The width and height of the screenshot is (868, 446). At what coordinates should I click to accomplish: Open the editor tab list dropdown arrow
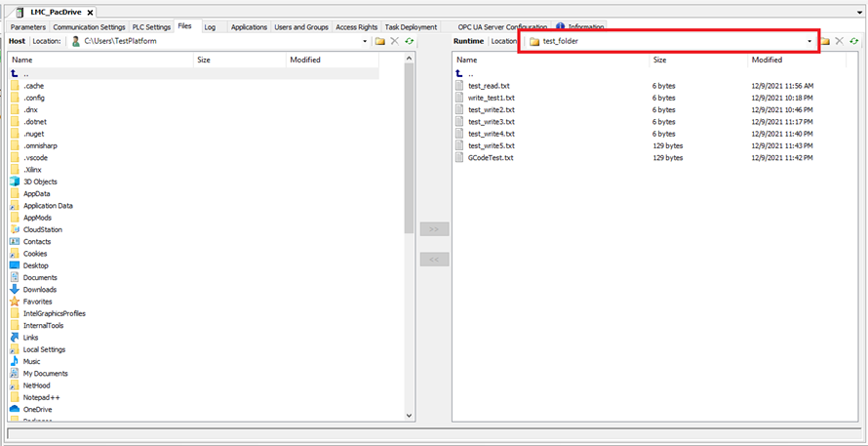tap(859, 12)
